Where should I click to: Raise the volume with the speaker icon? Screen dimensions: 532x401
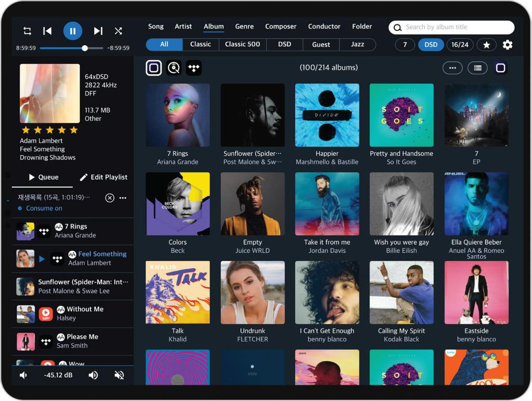tap(94, 375)
